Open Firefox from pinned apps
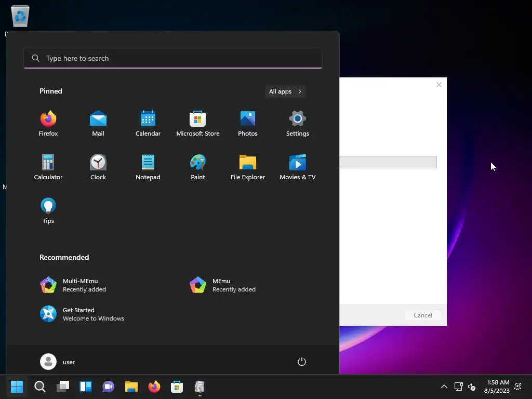 48,124
